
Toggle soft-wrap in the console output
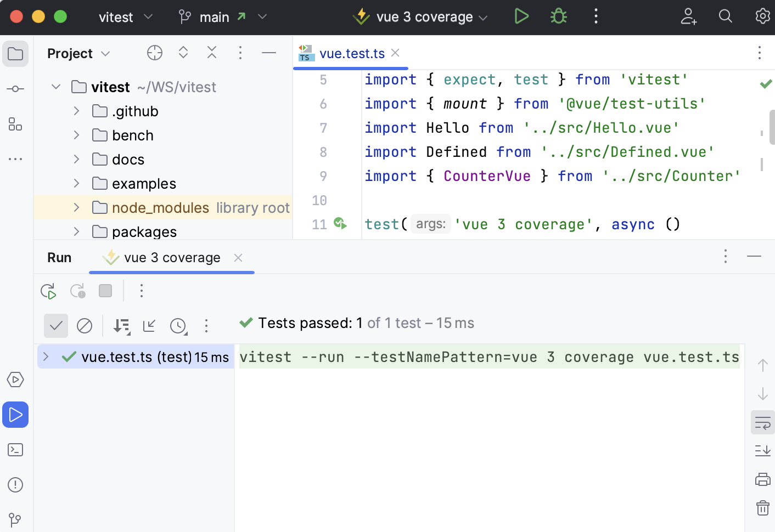[x=763, y=422]
